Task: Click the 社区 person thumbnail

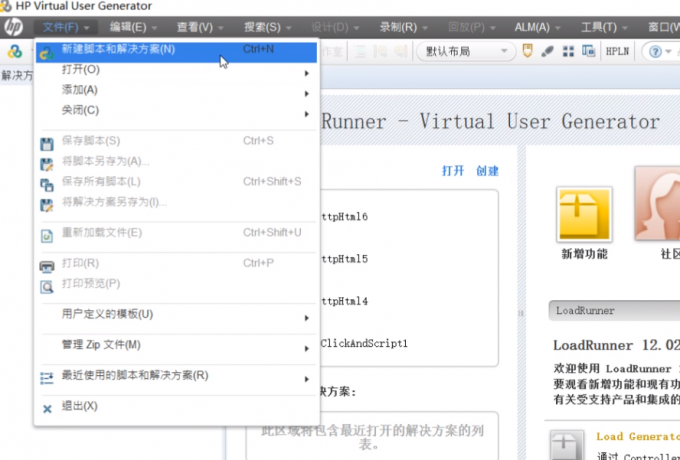Action: (x=657, y=203)
